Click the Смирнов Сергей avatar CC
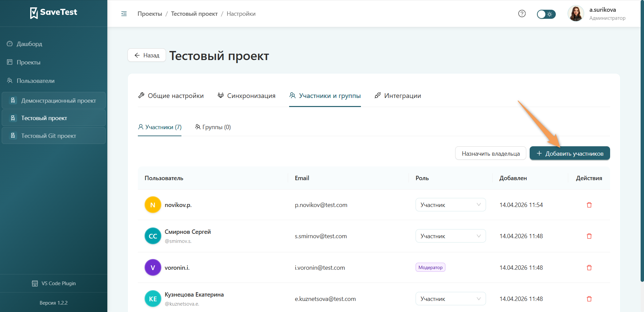644x312 pixels. click(153, 236)
